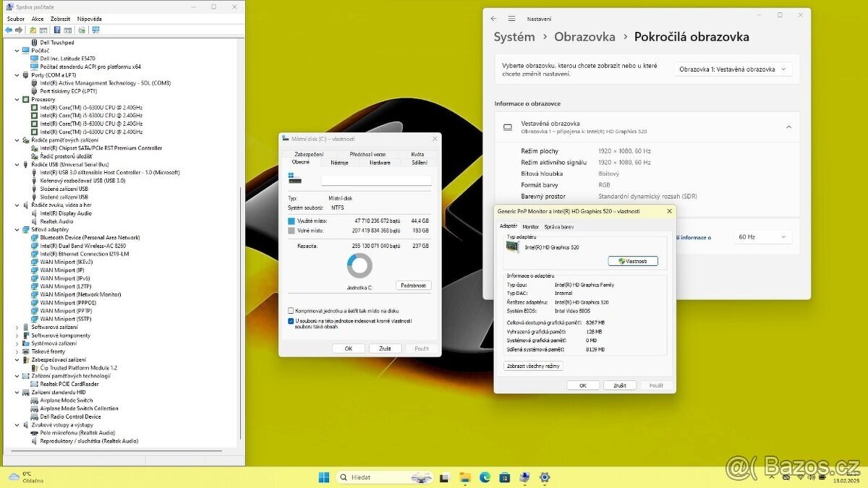Viewport: 868px width, 488px height.
Task: Open Task View from the taskbar
Action: pos(445,477)
